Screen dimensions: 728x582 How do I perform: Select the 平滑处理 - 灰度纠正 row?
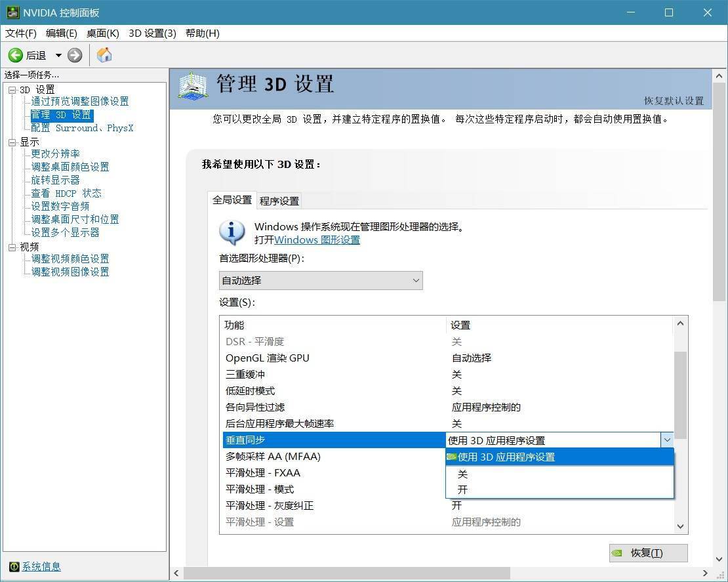coord(447,506)
